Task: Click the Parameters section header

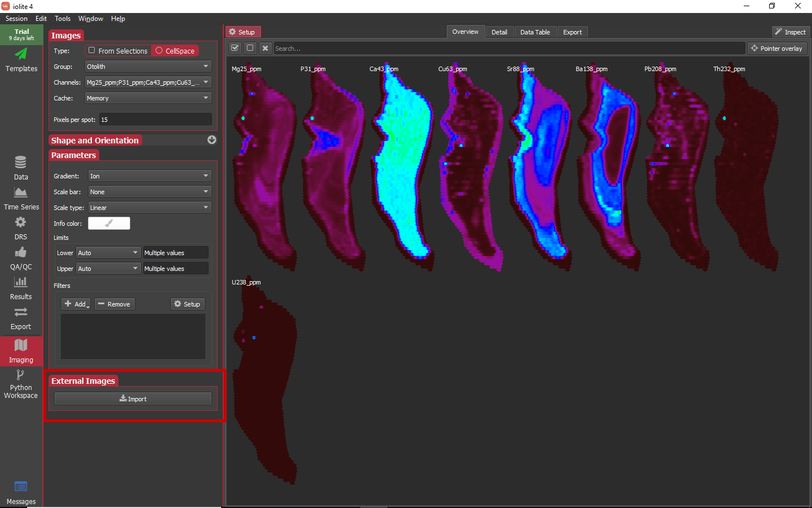Action: tap(73, 155)
